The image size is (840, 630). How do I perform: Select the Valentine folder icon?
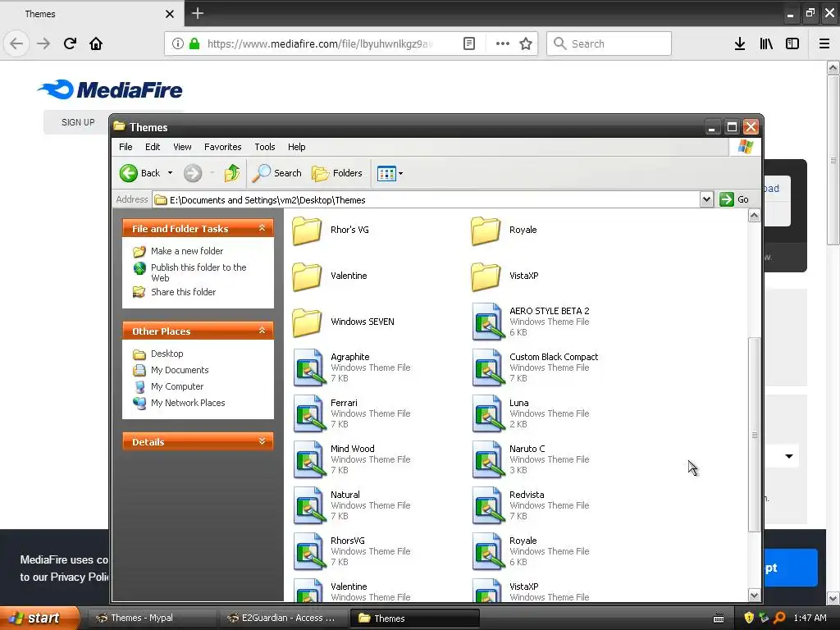pyautogui.click(x=307, y=276)
